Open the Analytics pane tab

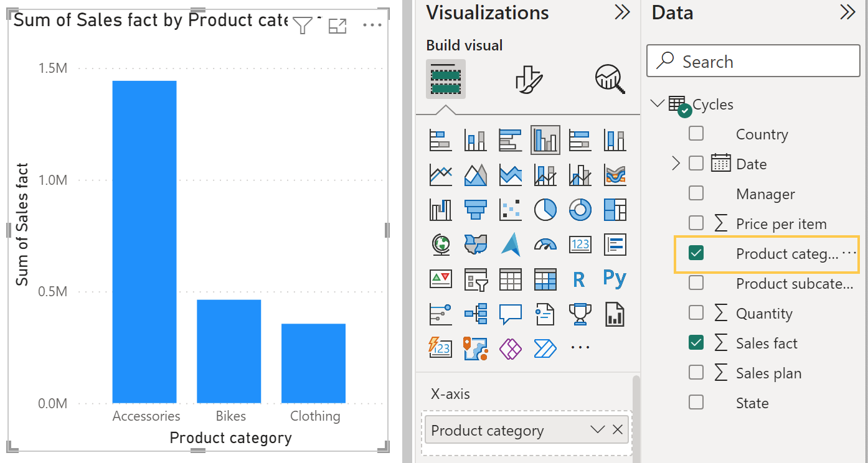coord(610,79)
